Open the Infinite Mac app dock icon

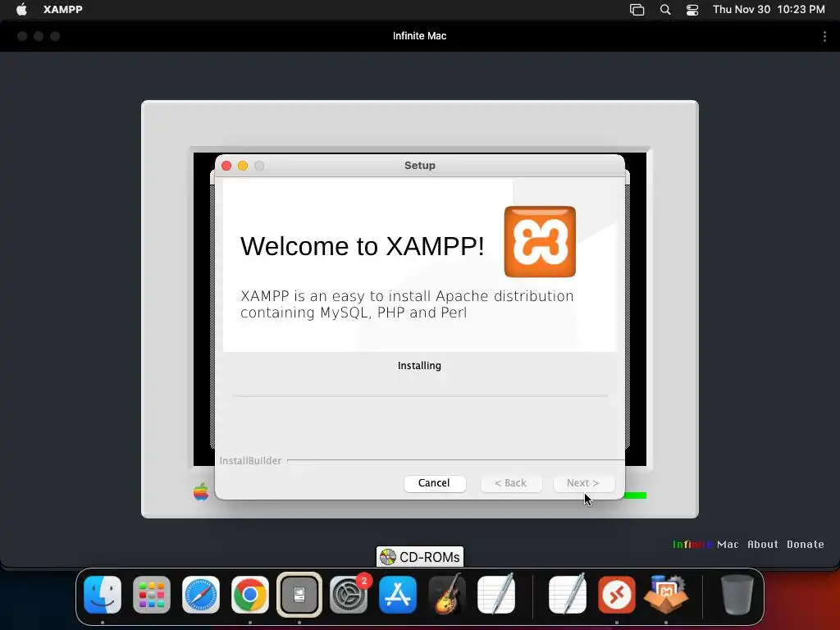[x=299, y=595]
